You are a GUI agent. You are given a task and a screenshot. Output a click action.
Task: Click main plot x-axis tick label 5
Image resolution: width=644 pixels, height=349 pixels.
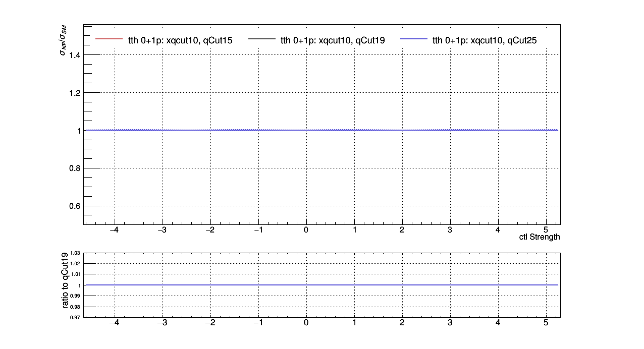point(546,229)
